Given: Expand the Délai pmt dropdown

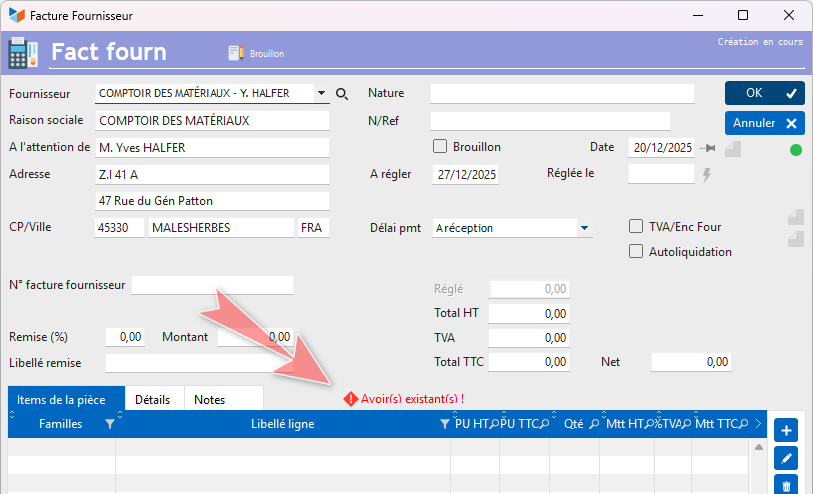Looking at the screenshot, I should pyautogui.click(x=584, y=228).
